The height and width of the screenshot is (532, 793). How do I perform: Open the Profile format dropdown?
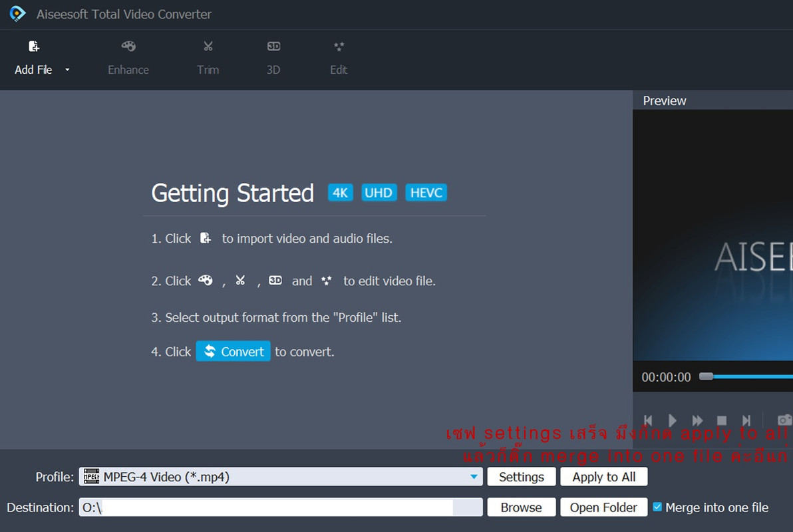(x=474, y=476)
